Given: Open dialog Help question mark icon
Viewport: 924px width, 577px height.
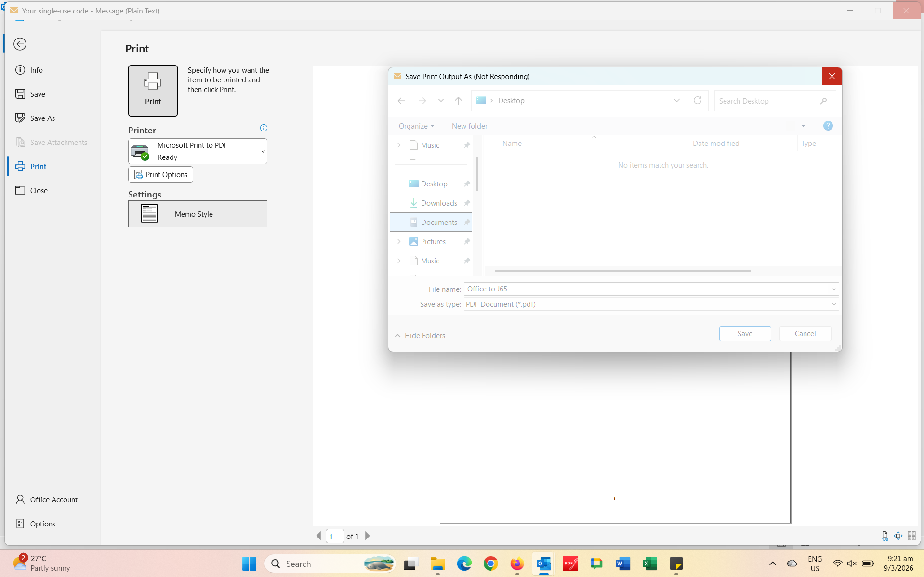Looking at the screenshot, I should (x=828, y=126).
